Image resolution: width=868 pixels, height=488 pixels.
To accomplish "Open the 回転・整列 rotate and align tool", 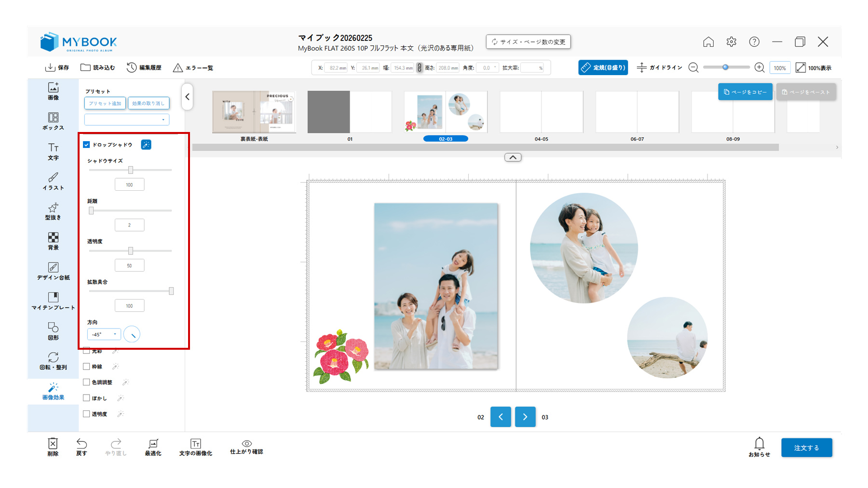I will (x=53, y=361).
